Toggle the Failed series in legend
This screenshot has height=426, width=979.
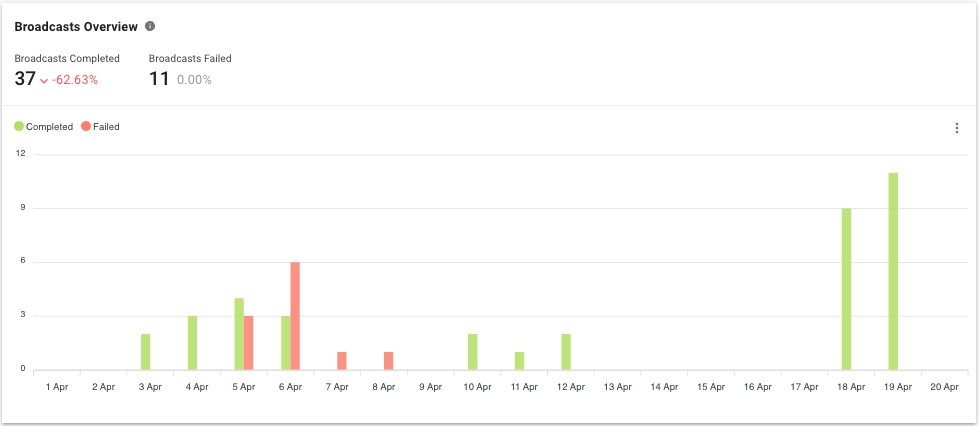pos(106,127)
